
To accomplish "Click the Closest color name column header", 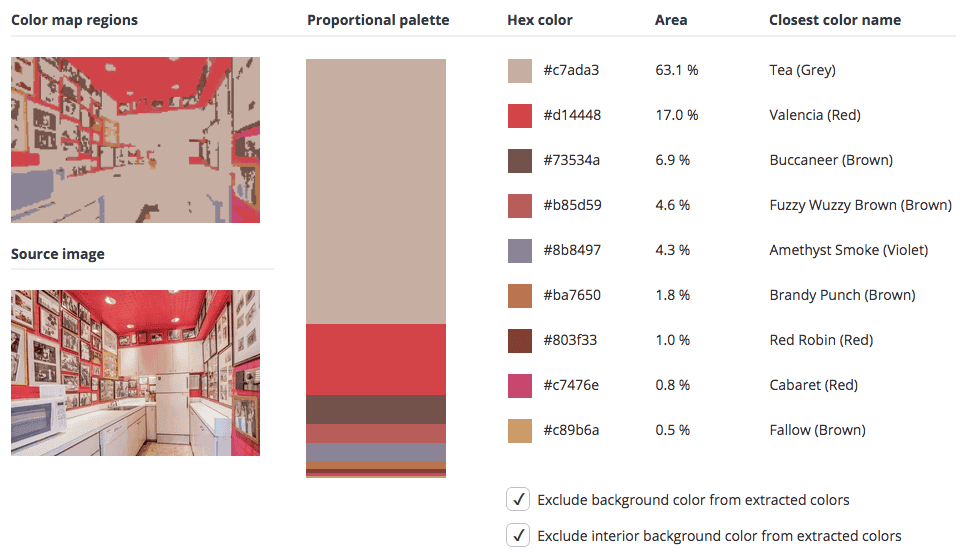I will tap(834, 20).
